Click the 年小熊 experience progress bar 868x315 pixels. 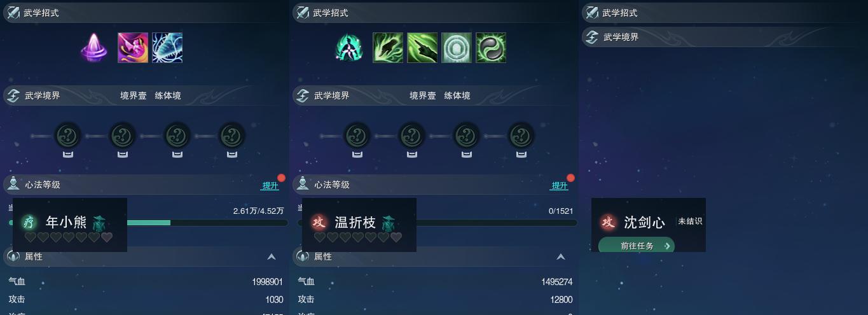coord(148,223)
